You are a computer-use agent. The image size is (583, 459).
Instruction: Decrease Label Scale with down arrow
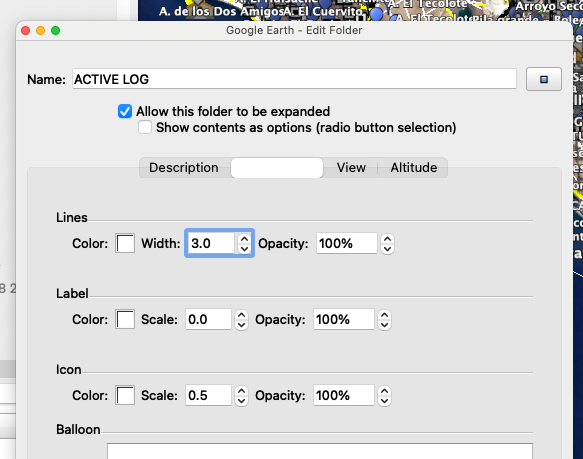click(241, 324)
